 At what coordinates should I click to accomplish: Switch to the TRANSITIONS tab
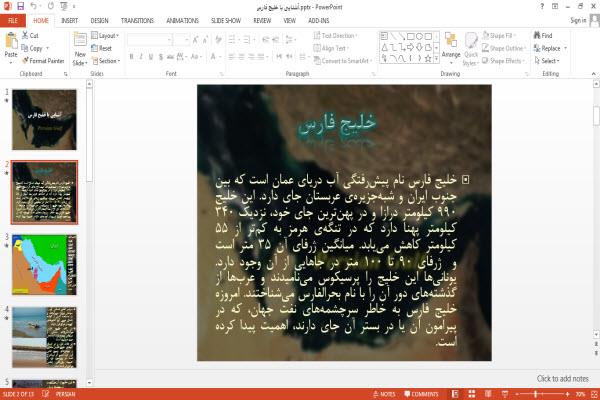[x=137, y=21]
